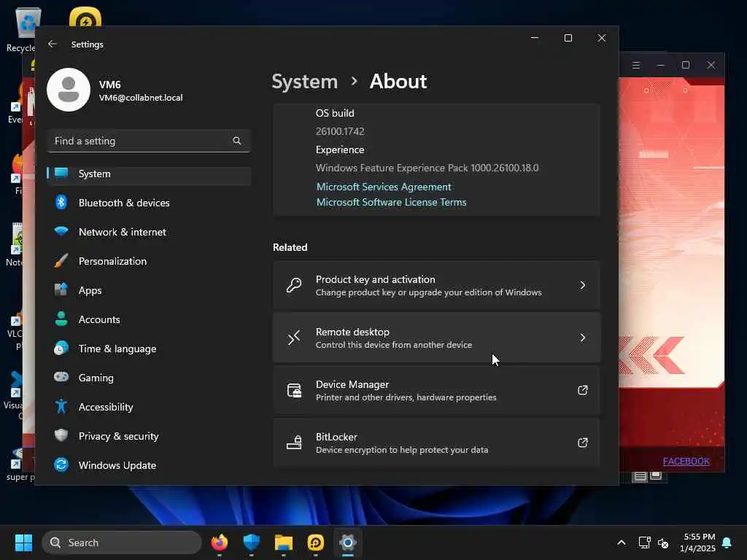747x560 pixels.
Task: Click the BitLocker drive lock icon
Action: [x=294, y=443]
